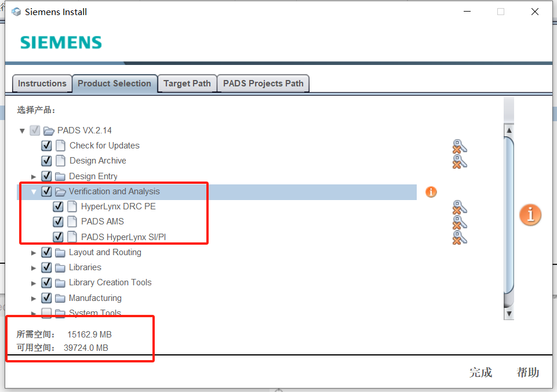Uncheck the HyperLynx DRC PE checkbox
The height and width of the screenshot is (392, 557).
tap(58, 206)
